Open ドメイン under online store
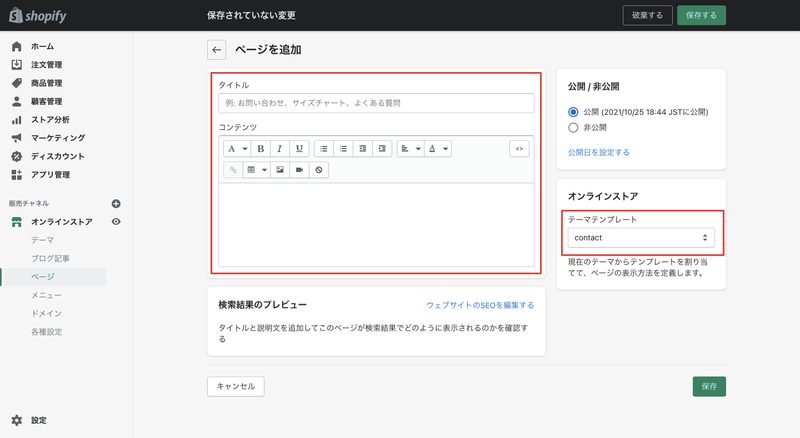800x438 pixels. point(46,313)
